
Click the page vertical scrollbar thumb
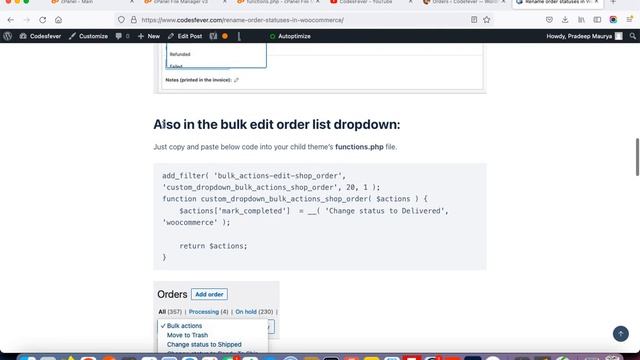coord(637,157)
